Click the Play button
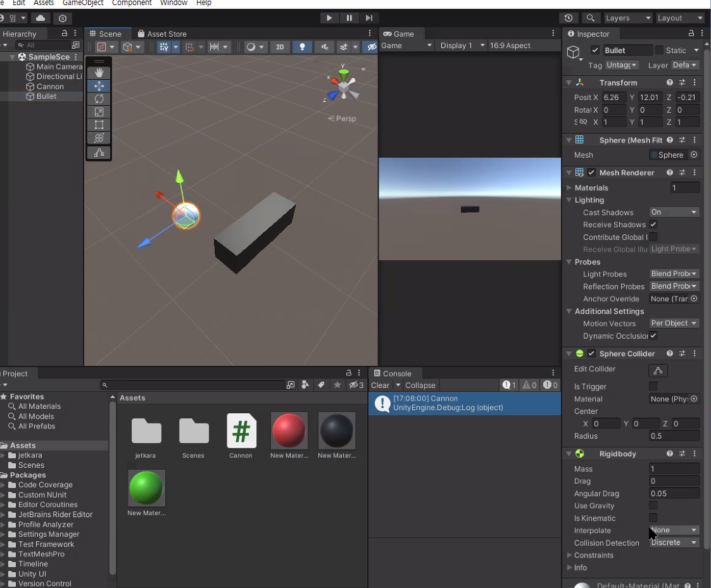This screenshot has width=711, height=588. pos(329,18)
